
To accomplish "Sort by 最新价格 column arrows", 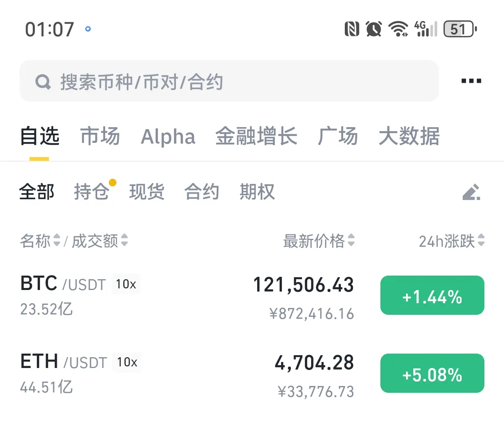I will tap(351, 240).
